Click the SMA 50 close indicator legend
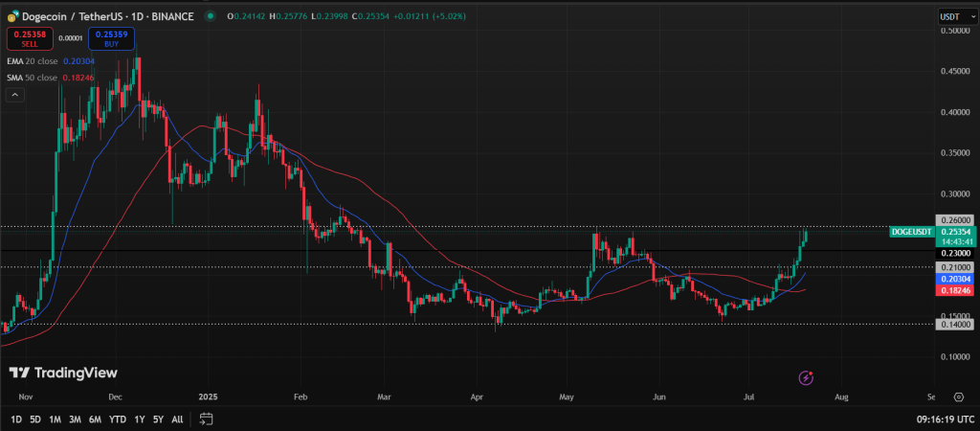 (50, 78)
